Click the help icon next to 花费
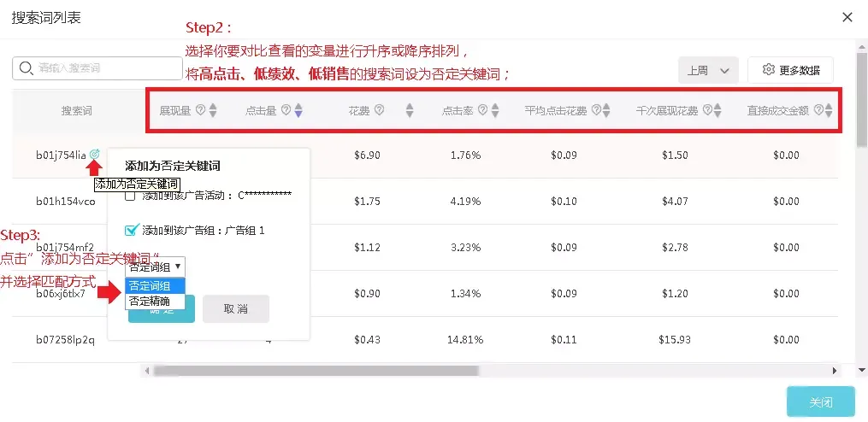 coord(379,110)
